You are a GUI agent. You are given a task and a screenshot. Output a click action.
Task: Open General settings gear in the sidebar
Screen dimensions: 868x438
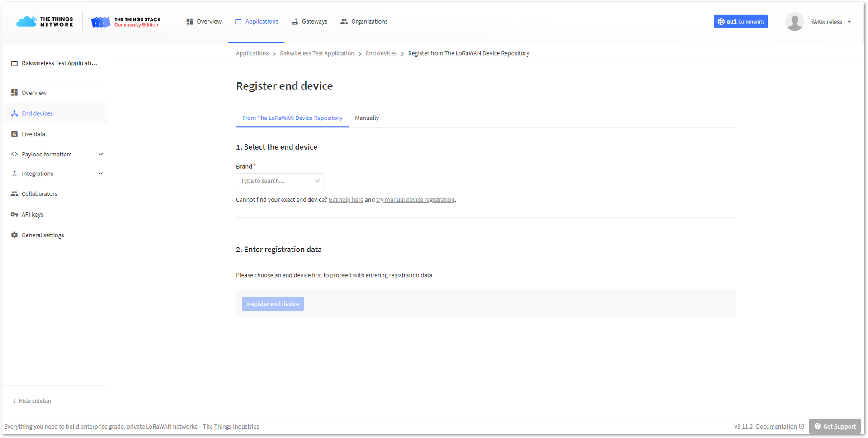tap(14, 235)
